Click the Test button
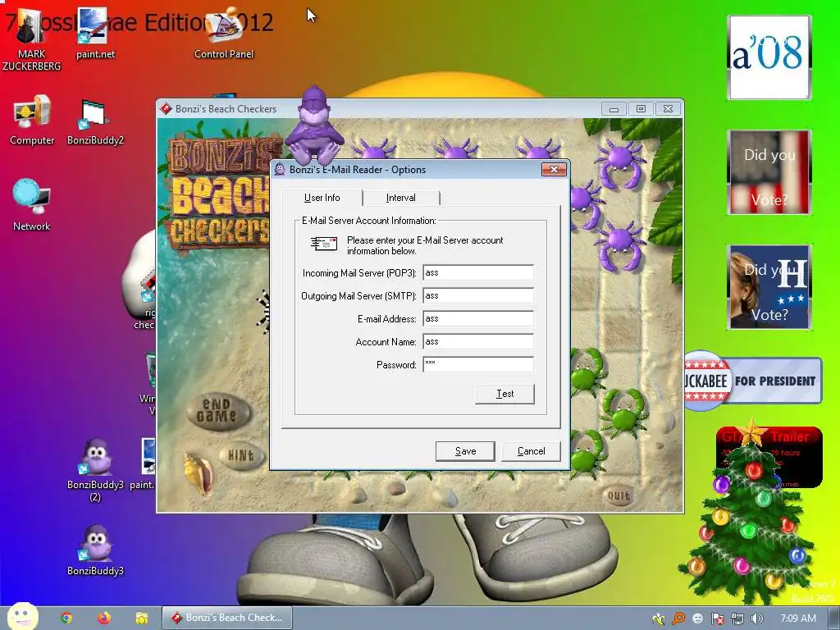Viewport: 840px width, 630px height. (x=504, y=394)
